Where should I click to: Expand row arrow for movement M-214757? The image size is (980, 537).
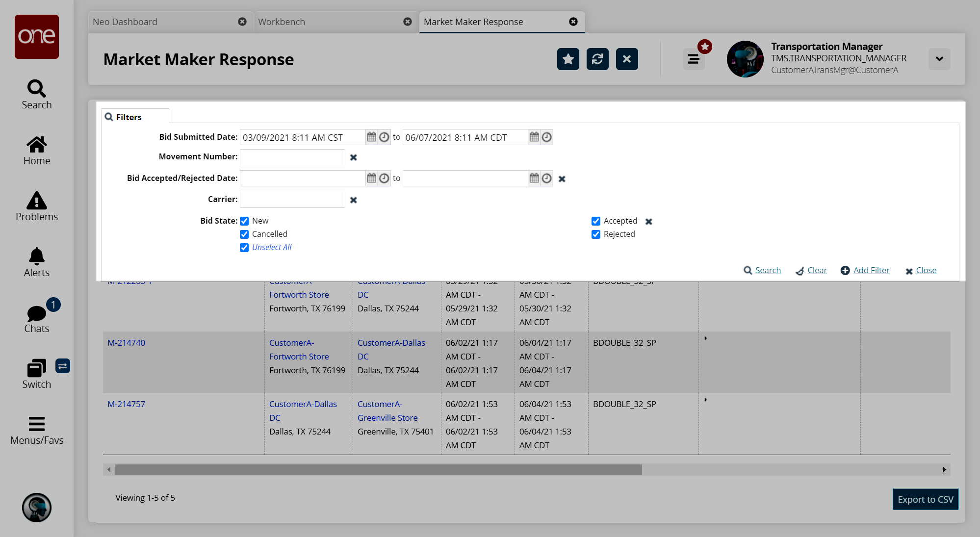706,400
